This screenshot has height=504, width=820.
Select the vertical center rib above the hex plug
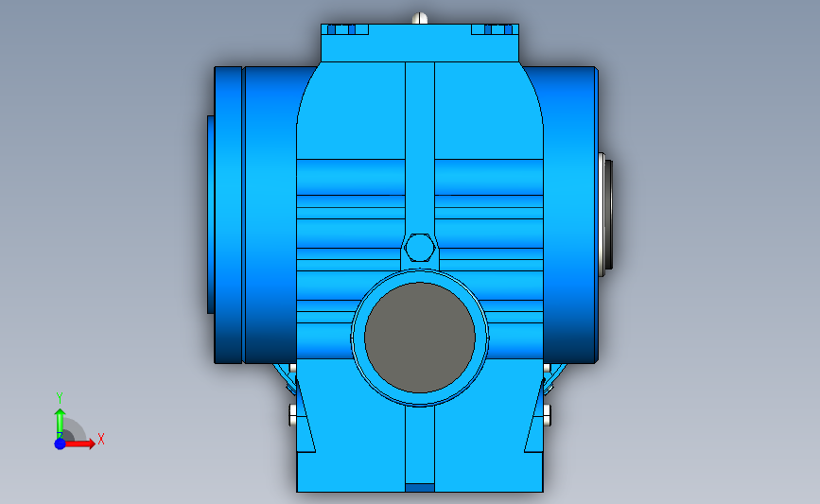420,149
